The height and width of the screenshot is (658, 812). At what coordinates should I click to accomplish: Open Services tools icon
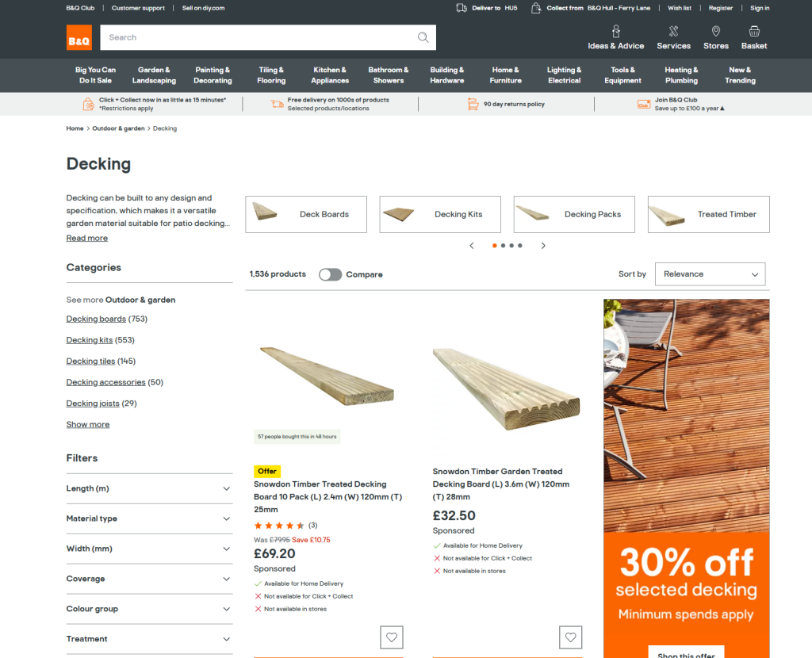673,32
